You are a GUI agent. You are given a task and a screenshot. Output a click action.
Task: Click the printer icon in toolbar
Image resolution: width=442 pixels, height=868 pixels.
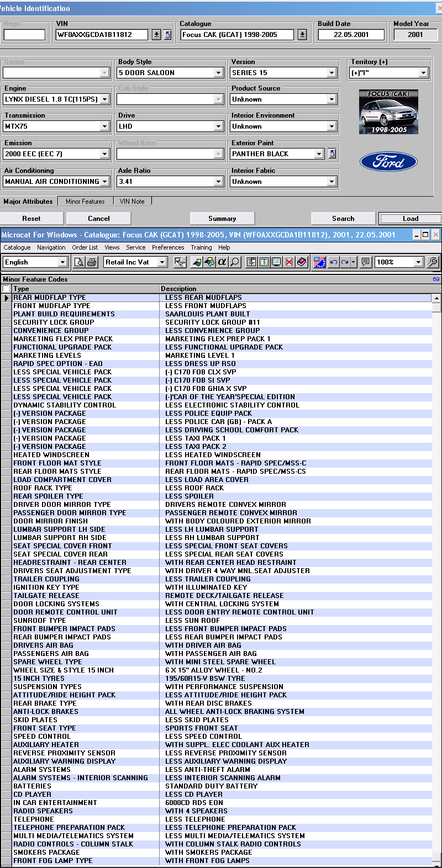coord(92,262)
